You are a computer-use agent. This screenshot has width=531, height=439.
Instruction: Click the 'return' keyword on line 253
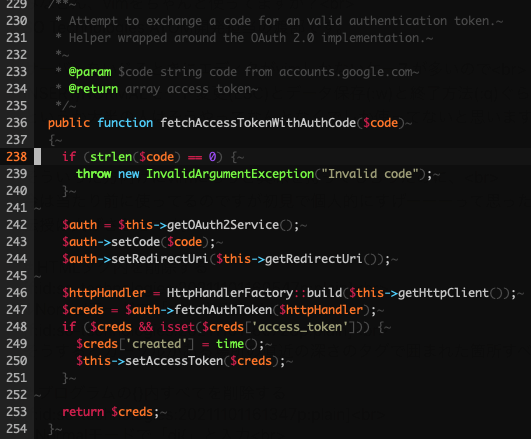[x=83, y=412]
